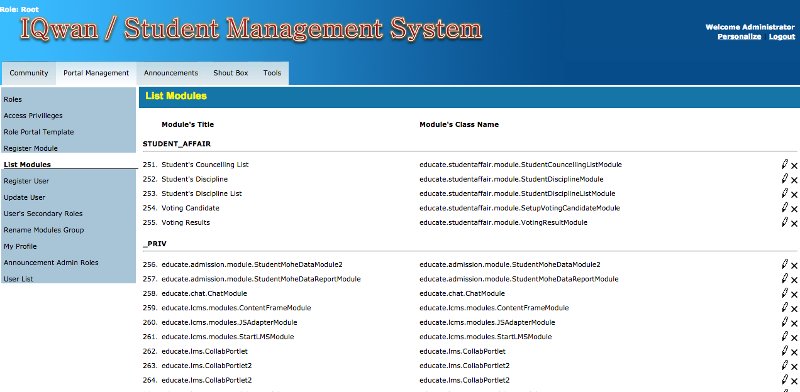Open User's Secondary Roles
The image size is (800, 392).
point(43,214)
